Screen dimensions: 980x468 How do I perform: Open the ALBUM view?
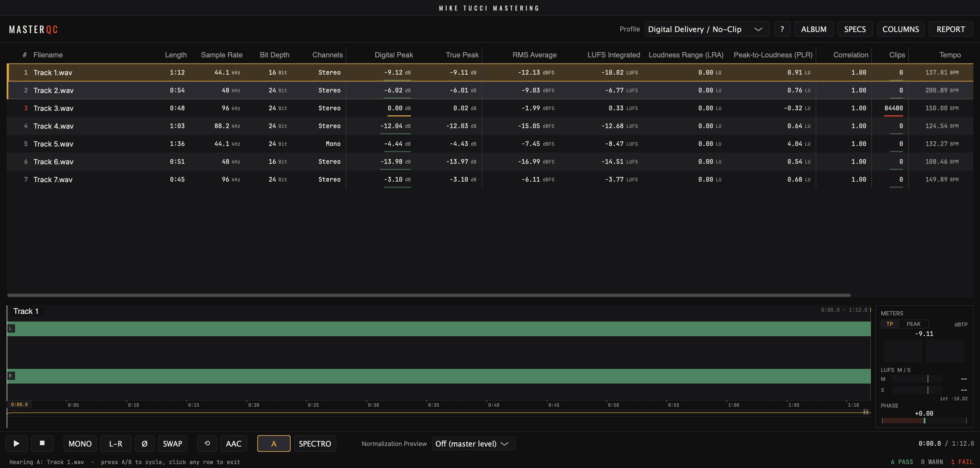[x=814, y=29]
